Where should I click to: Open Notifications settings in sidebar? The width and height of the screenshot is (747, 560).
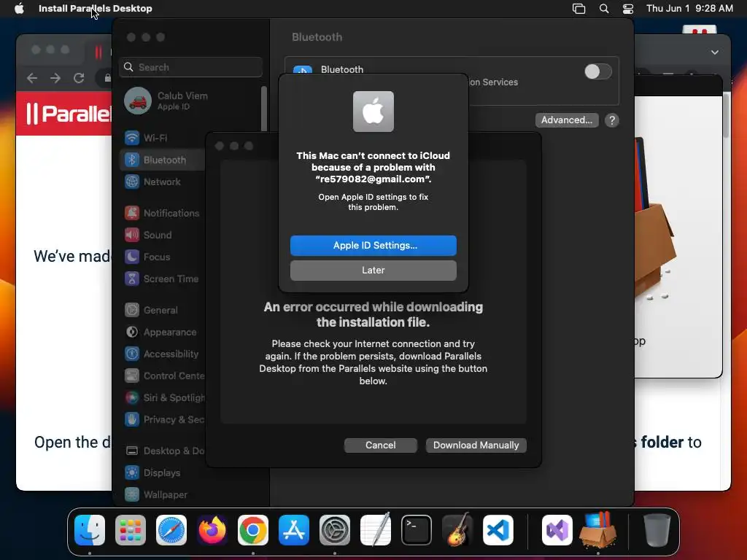point(162,214)
